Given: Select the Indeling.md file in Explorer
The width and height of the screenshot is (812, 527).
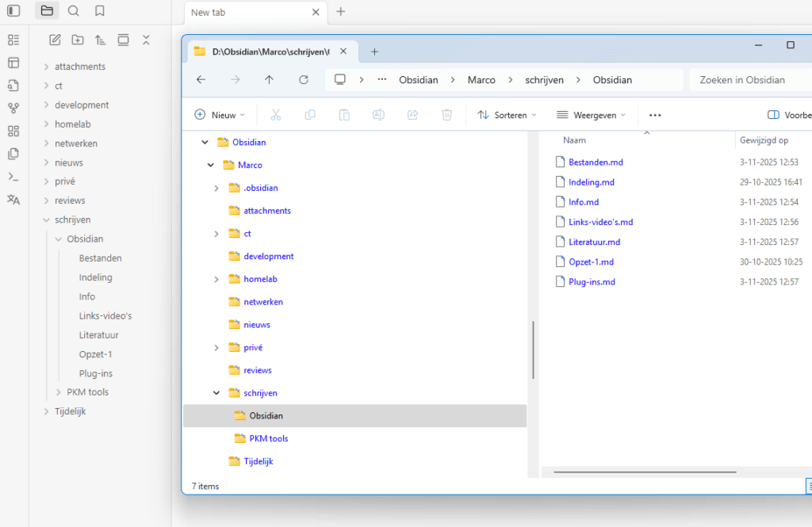Looking at the screenshot, I should point(592,182).
